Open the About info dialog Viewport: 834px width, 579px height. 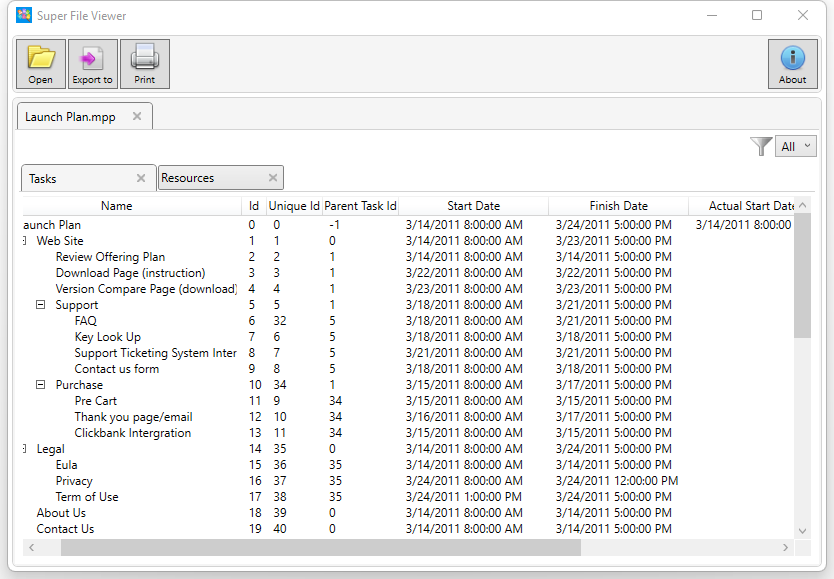tap(793, 64)
